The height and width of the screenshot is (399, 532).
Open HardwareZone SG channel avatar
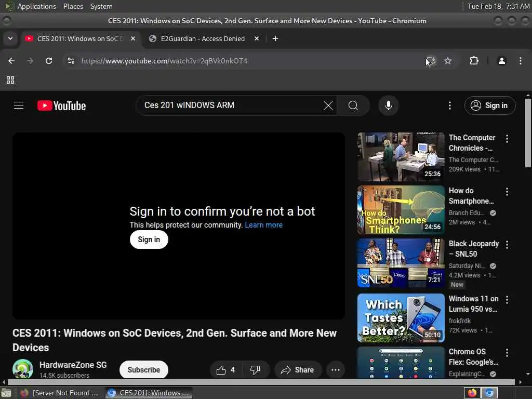pyautogui.click(x=23, y=369)
